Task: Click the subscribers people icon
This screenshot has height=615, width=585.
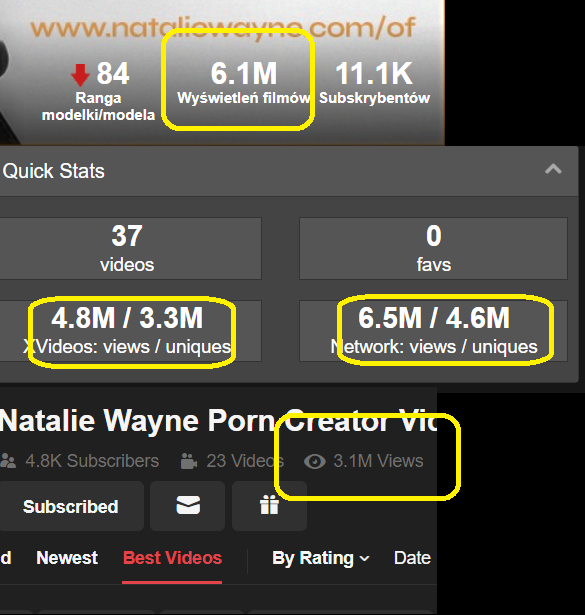Action: pos(8,461)
